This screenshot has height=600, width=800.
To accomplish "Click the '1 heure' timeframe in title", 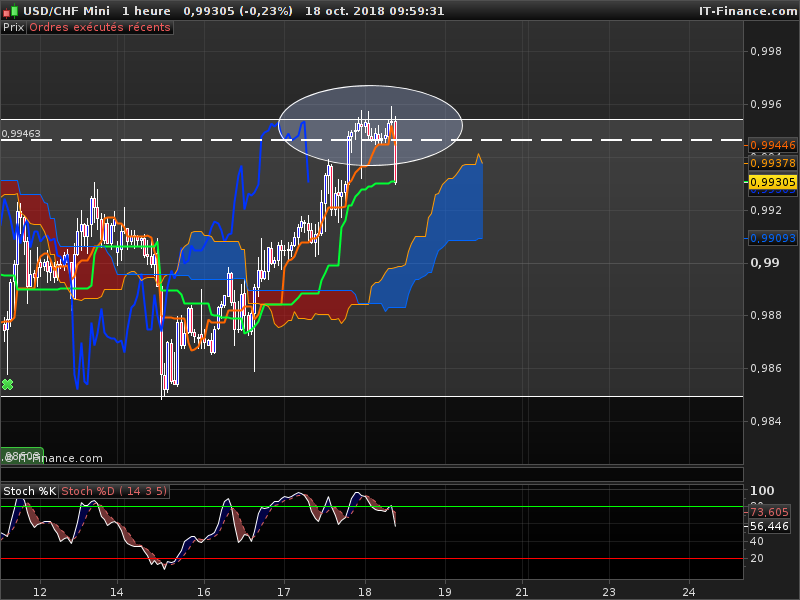I will click(x=145, y=10).
